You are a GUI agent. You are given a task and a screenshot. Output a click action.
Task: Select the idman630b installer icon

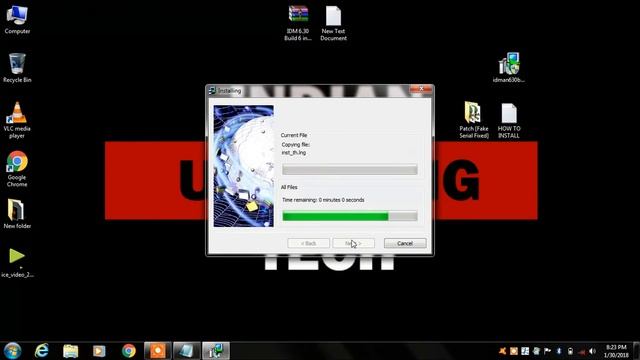[509, 68]
